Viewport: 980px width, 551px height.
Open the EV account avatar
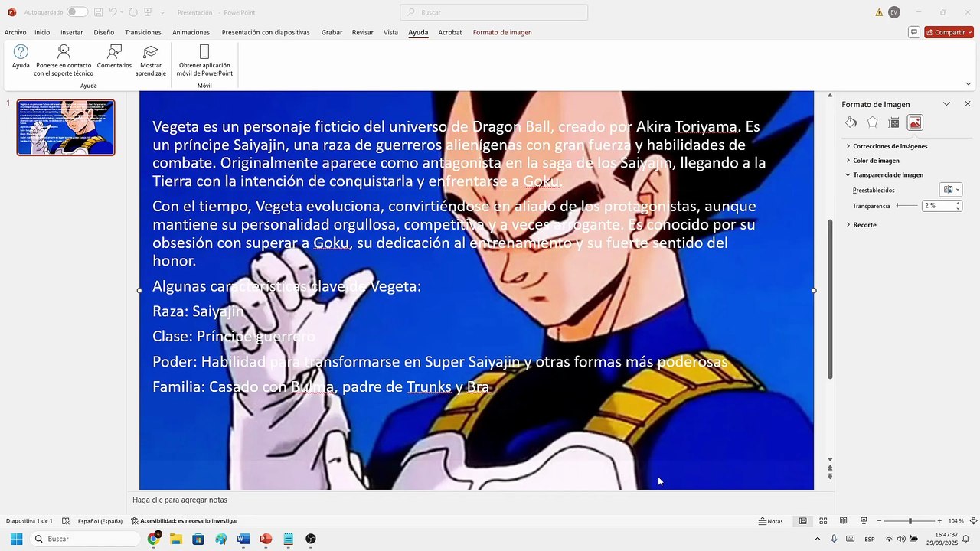point(893,12)
